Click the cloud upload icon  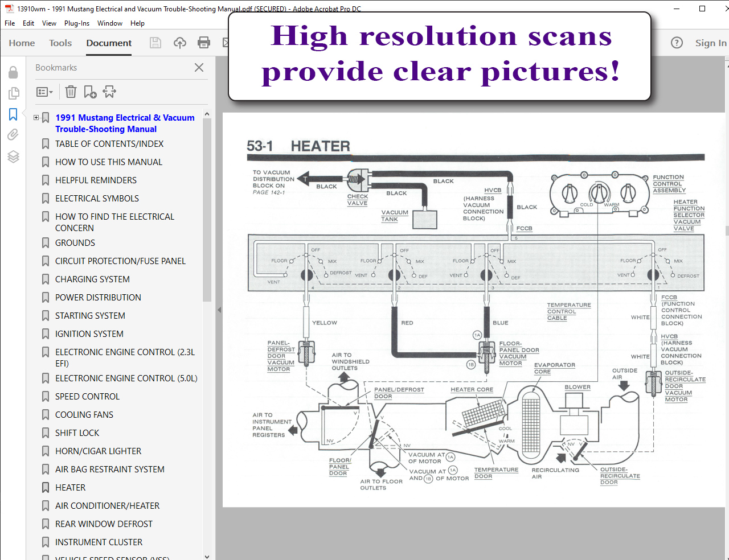tap(180, 43)
